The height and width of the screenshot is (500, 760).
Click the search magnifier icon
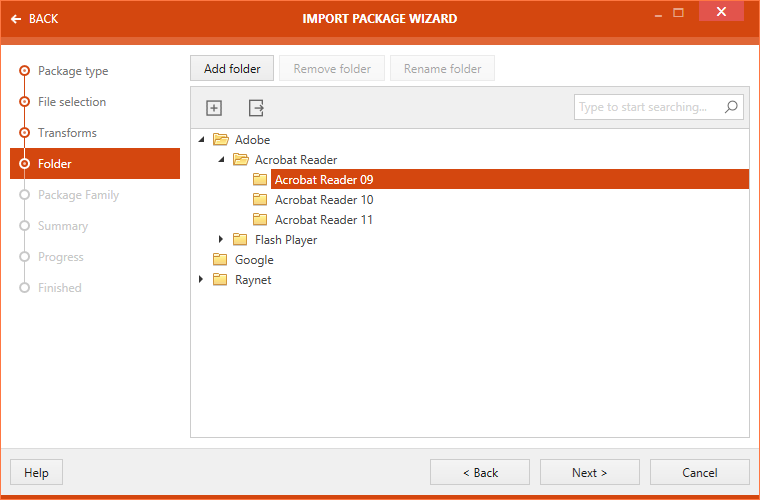point(731,107)
